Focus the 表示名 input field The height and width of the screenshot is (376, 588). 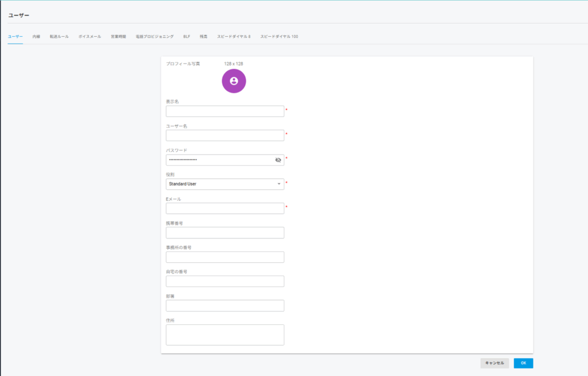(225, 112)
